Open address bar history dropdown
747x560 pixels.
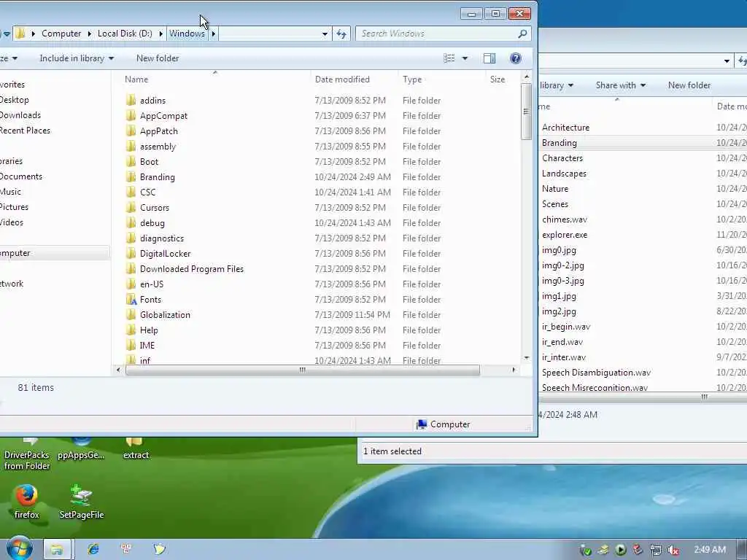(325, 34)
